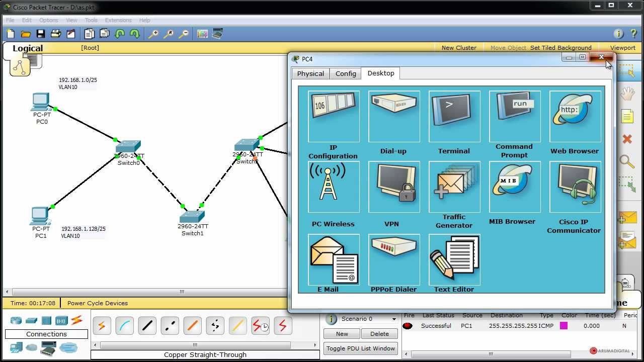
Task: Open the Edit menu
Action: tap(27, 20)
